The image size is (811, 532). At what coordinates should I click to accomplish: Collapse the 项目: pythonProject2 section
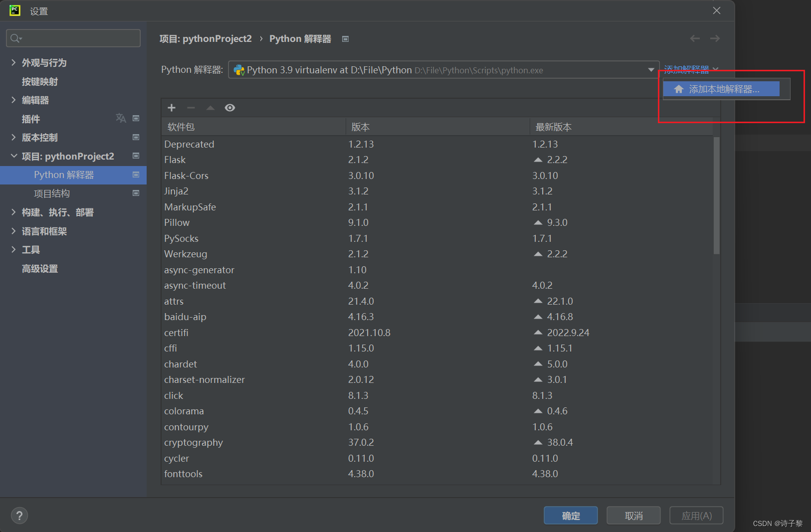click(x=14, y=156)
